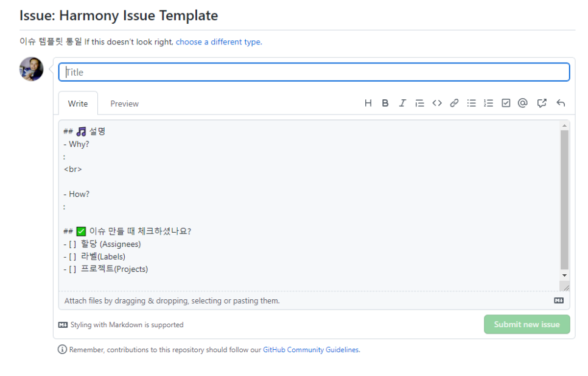This screenshot has height=376, width=588.
Task: Insert a task list checkbox item
Action: [506, 103]
